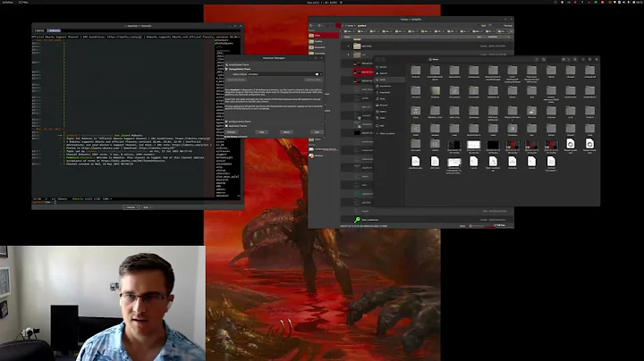Select the weechat tab below the terminal
Image resolution: width=644 pixels, height=361 pixels.
click(x=131, y=207)
